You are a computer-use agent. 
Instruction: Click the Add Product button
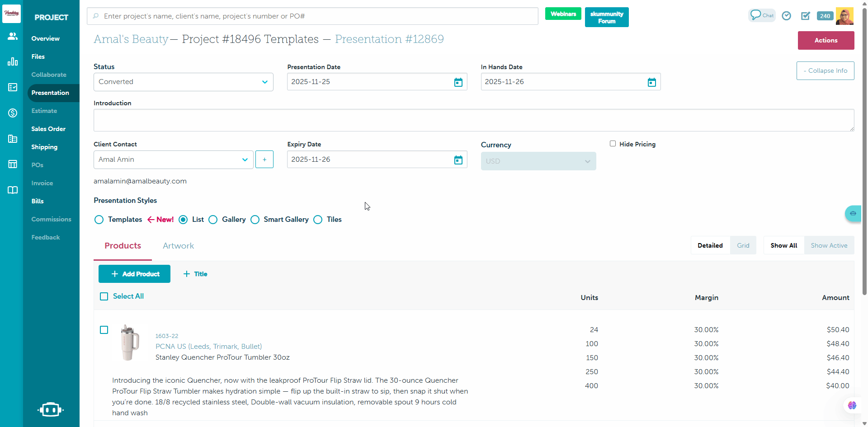pos(134,274)
